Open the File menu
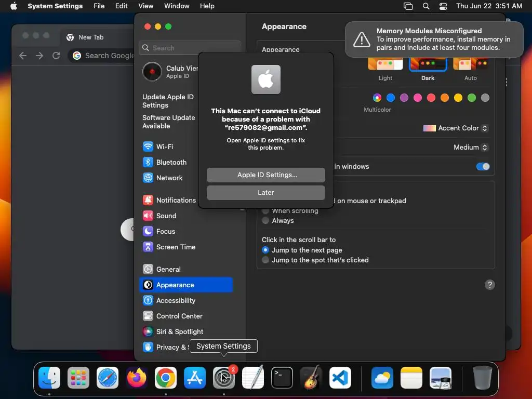 point(99,6)
